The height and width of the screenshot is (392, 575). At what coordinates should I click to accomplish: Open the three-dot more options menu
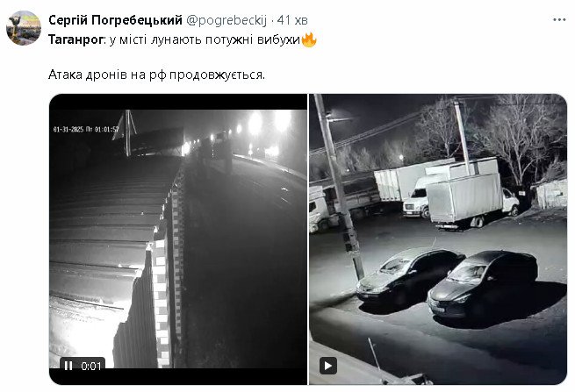tap(559, 20)
